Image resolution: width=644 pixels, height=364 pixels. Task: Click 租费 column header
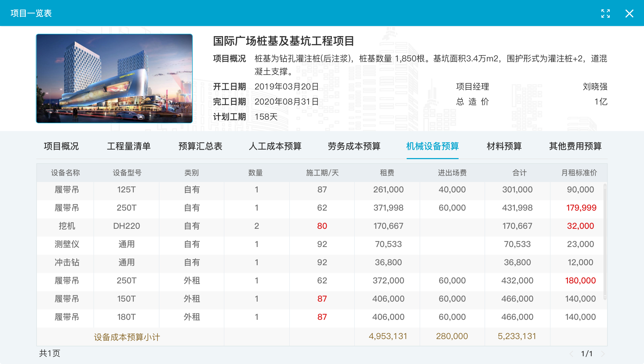point(387,173)
